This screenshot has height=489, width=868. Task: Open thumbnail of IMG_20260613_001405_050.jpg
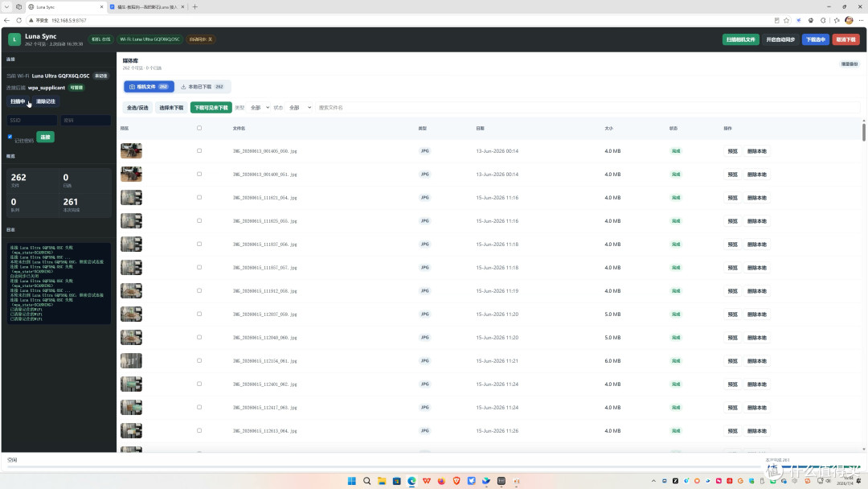(x=131, y=150)
